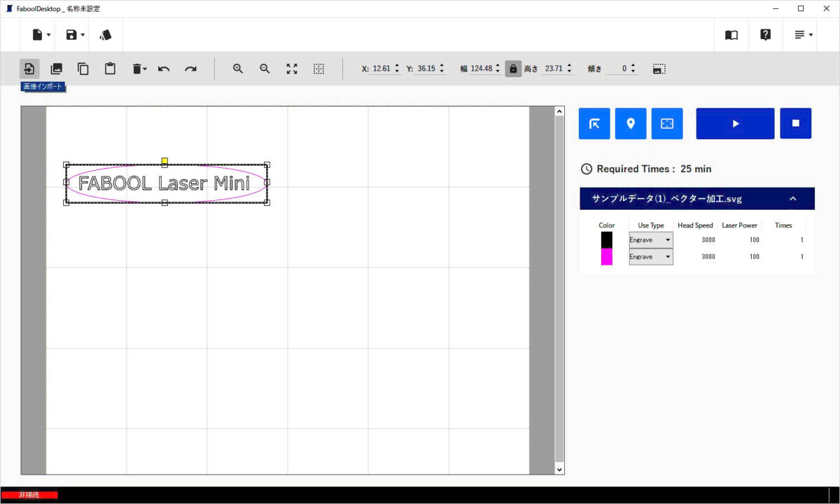Click the 高さ height field

pos(553,69)
